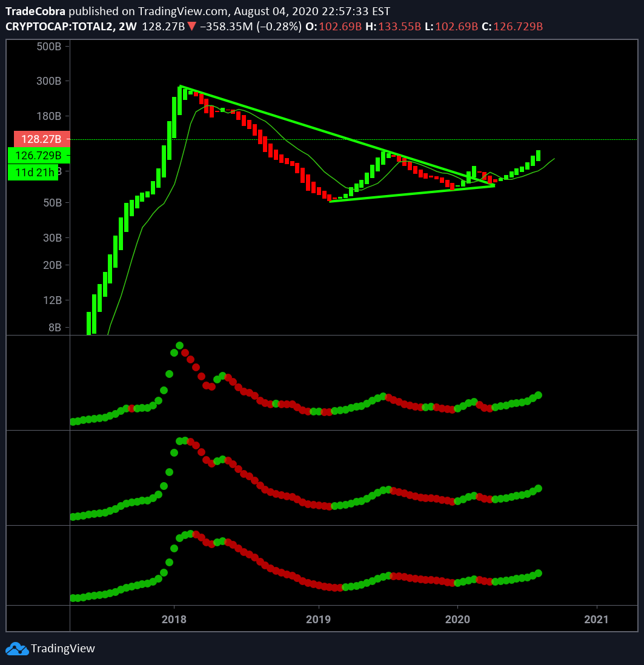Select the rising lower green trendline
644x665 pixels.
pos(411,193)
